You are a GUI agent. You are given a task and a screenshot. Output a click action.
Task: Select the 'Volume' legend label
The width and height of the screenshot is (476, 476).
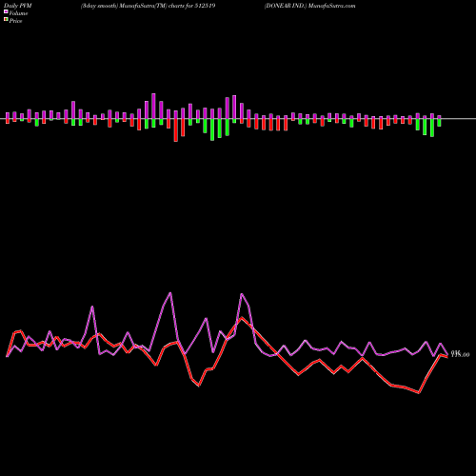pyautogui.click(x=18, y=13)
